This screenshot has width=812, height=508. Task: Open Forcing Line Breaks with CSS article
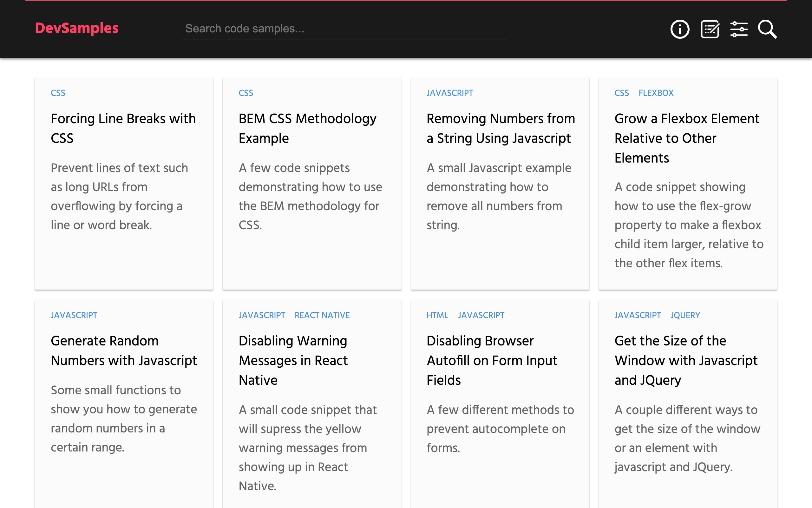pyautogui.click(x=123, y=128)
